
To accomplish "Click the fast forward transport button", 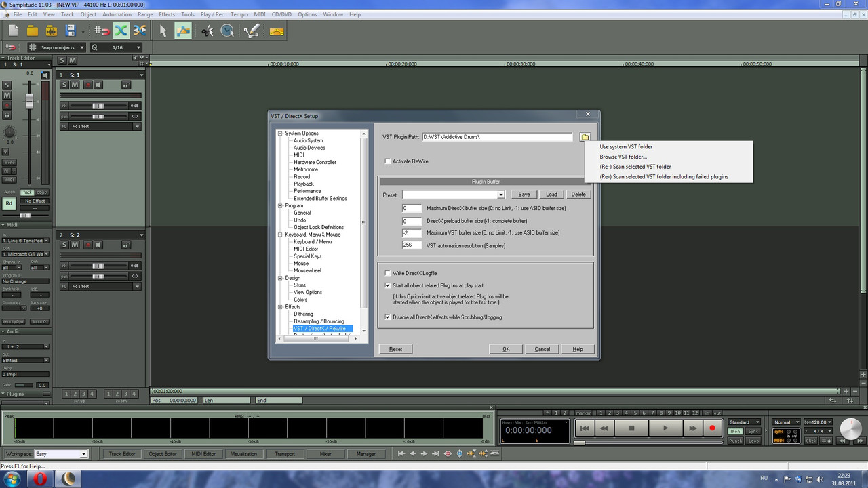I will (x=692, y=428).
